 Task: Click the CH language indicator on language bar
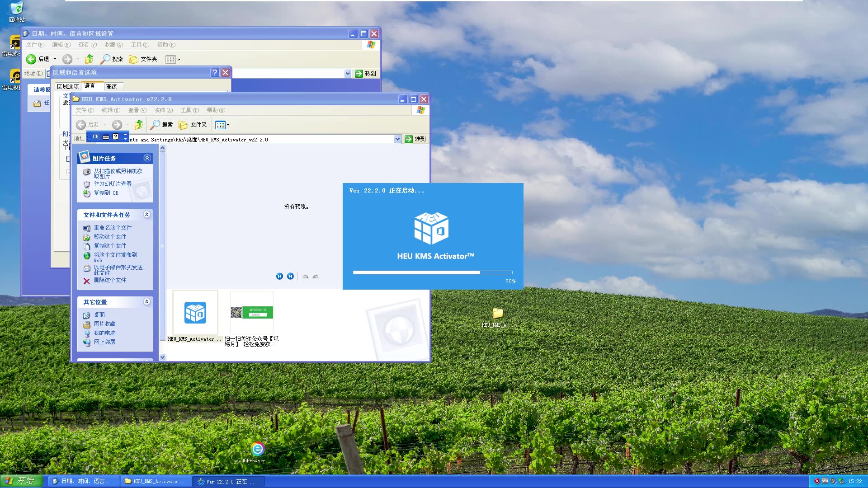[95, 136]
